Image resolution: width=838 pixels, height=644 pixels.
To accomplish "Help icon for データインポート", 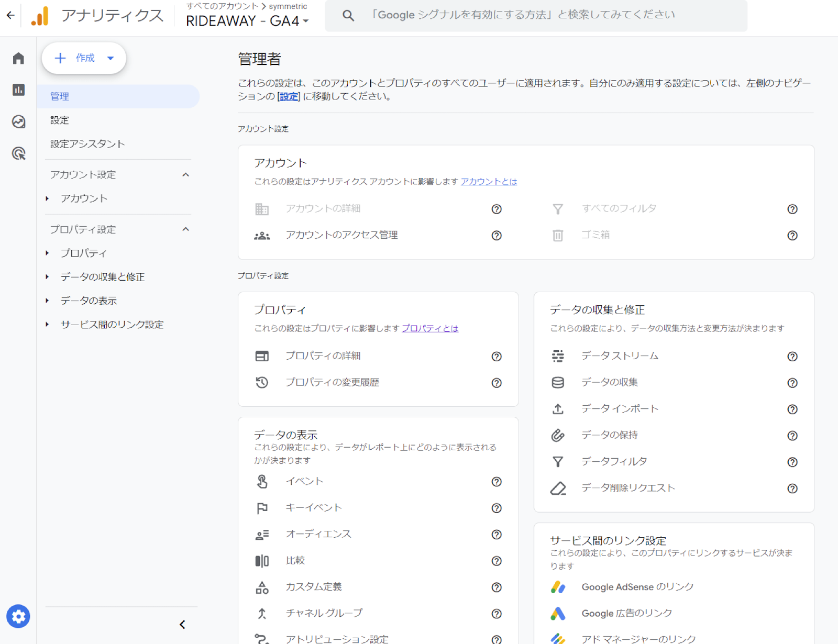I will coord(792,409).
